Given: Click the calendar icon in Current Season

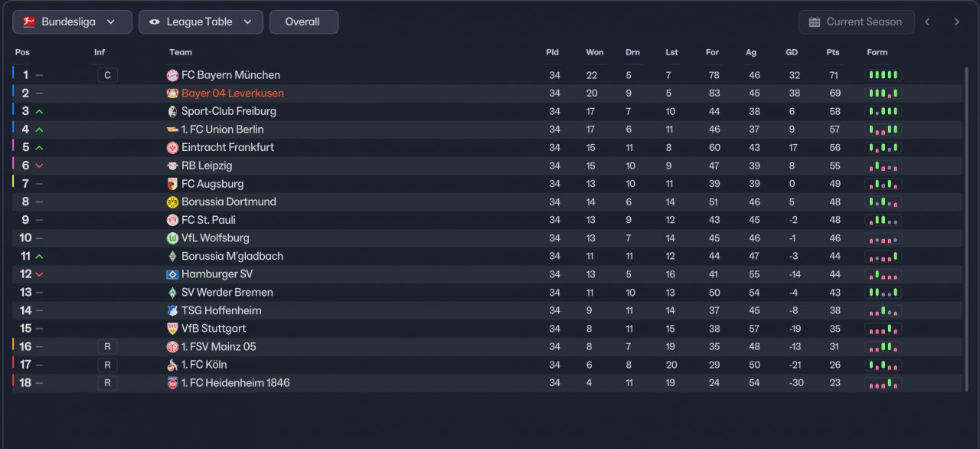Looking at the screenshot, I should point(815,22).
